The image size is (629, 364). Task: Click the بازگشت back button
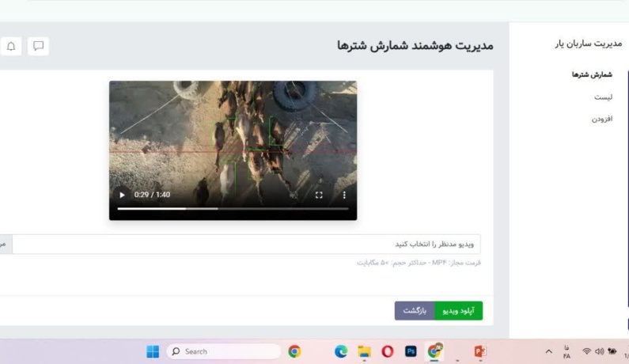(415, 311)
